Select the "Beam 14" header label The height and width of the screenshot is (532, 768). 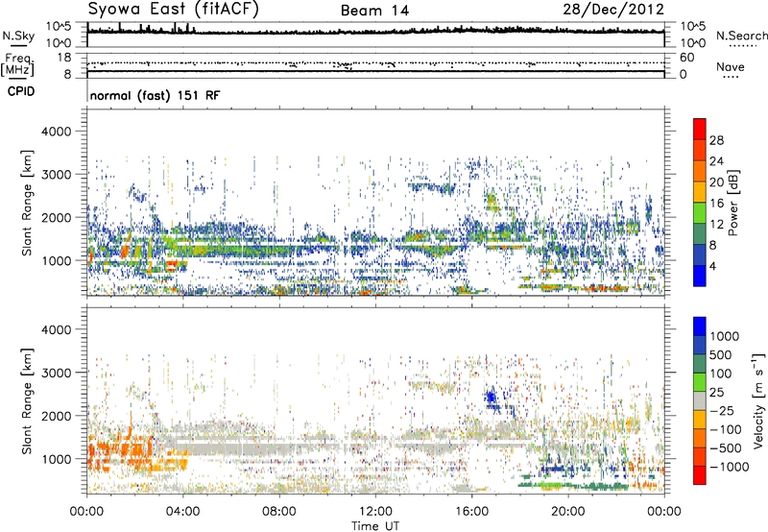374,11
